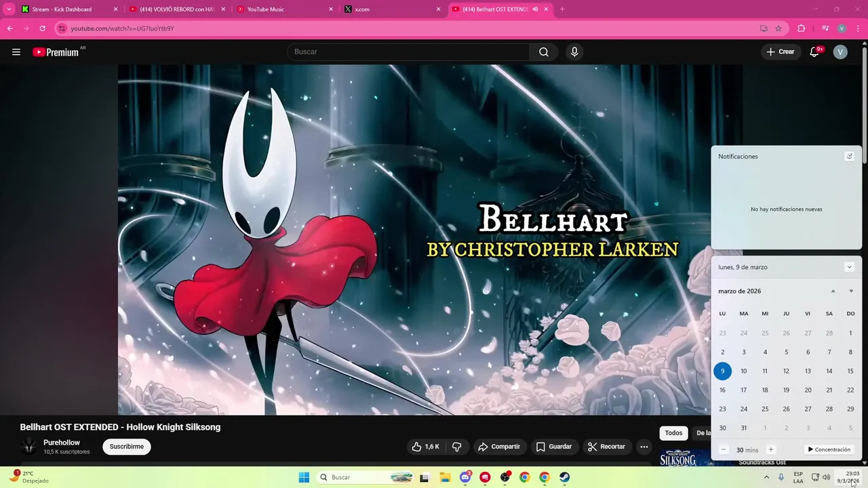View site information icon in address bar
This screenshot has width=868, height=488.
click(62, 28)
